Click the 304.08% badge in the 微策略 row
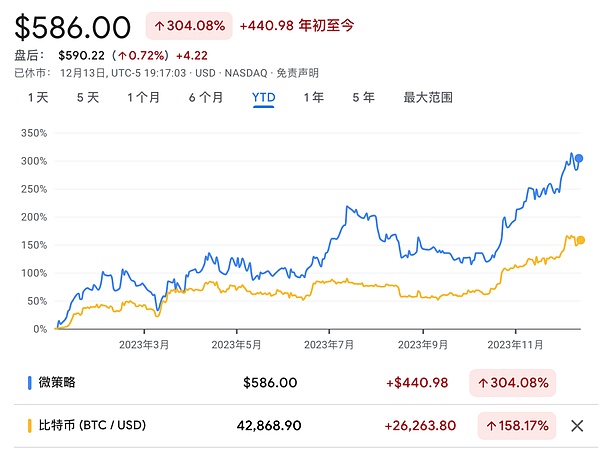This screenshot has width=600, height=449. tap(517, 382)
